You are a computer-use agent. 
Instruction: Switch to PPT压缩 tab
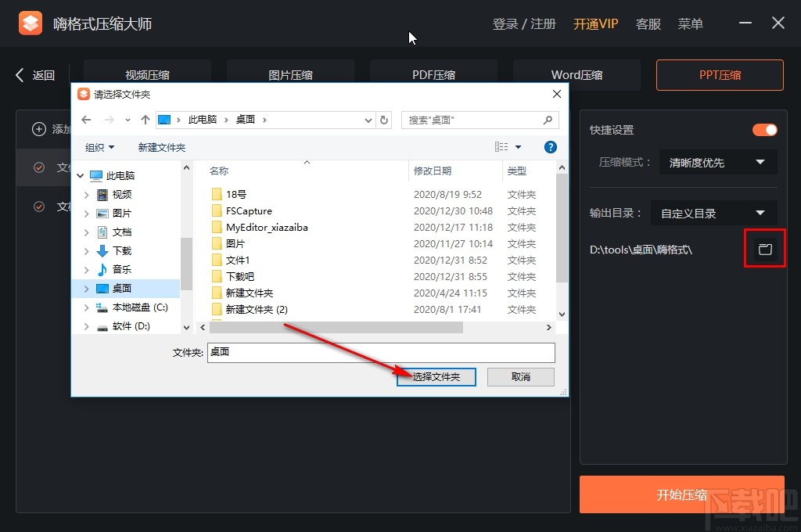(720, 74)
